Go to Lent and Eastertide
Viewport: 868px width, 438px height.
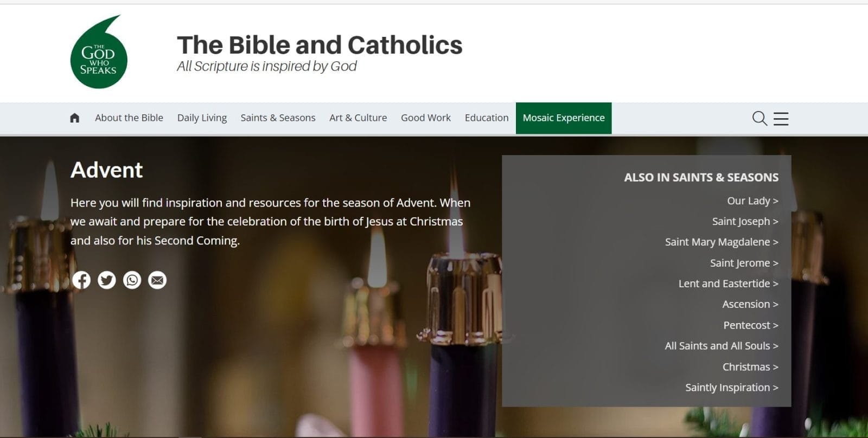tap(728, 284)
